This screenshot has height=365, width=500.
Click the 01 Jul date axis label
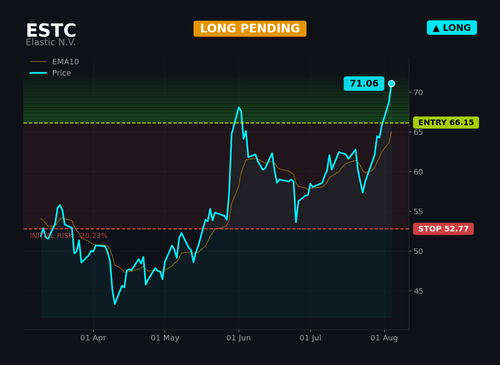click(x=310, y=338)
